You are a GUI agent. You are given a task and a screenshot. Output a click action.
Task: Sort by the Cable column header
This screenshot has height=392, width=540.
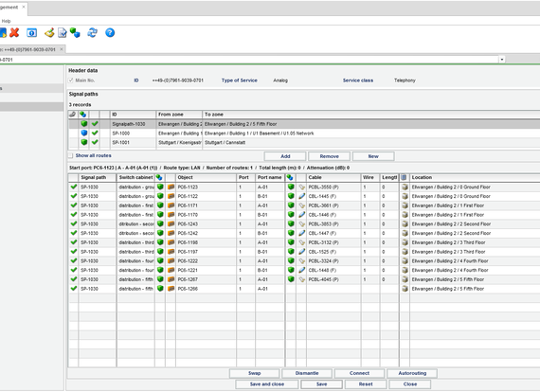point(333,177)
